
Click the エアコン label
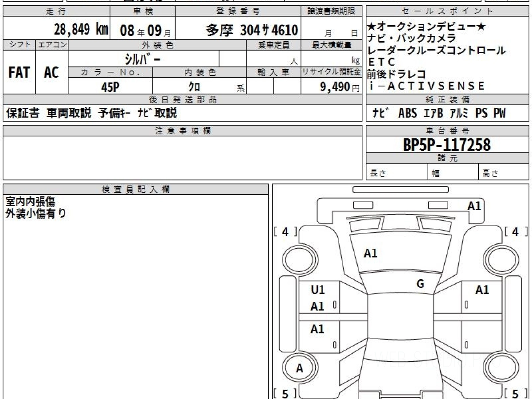(52, 45)
